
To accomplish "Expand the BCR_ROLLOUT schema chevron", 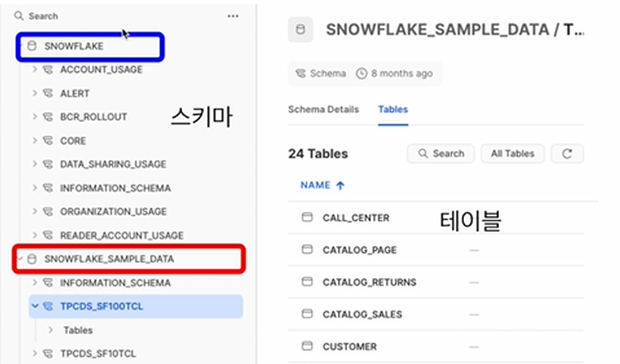I will 35,117.
